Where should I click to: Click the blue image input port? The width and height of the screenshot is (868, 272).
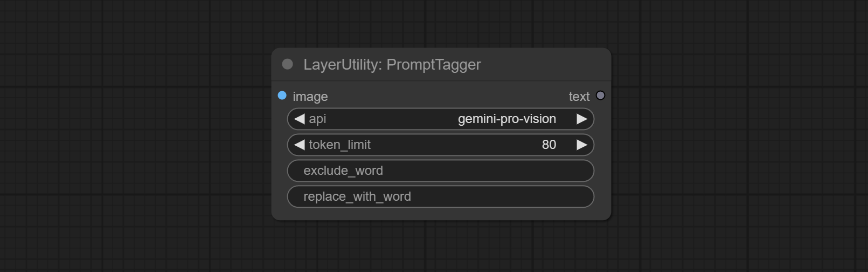tap(282, 96)
